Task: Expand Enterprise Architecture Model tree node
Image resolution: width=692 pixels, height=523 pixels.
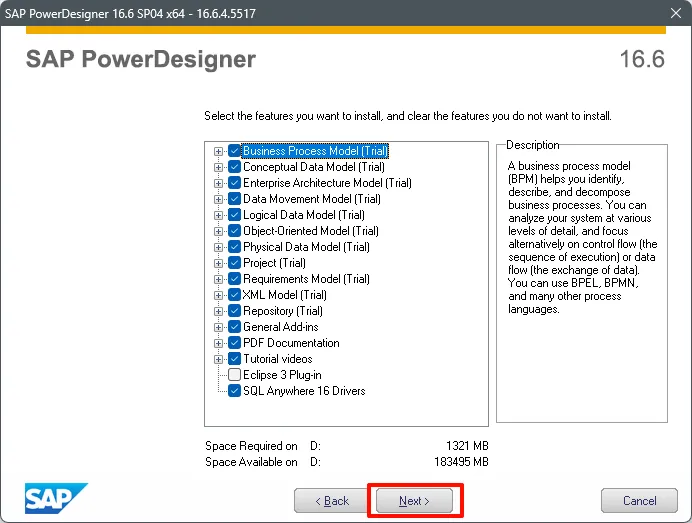Action: [218, 183]
